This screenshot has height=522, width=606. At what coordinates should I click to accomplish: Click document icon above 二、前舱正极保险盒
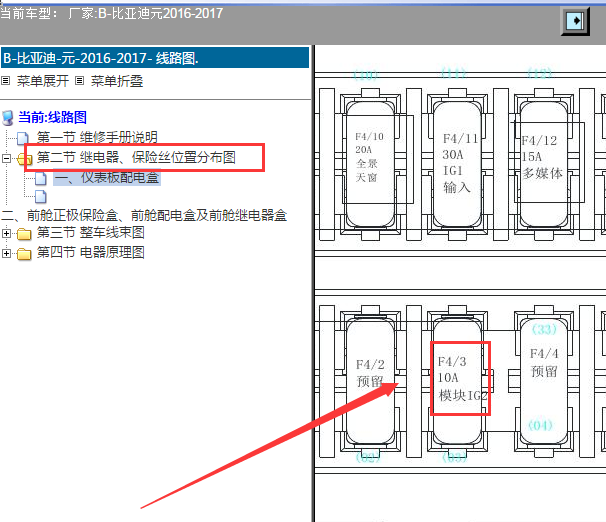tap(41, 197)
